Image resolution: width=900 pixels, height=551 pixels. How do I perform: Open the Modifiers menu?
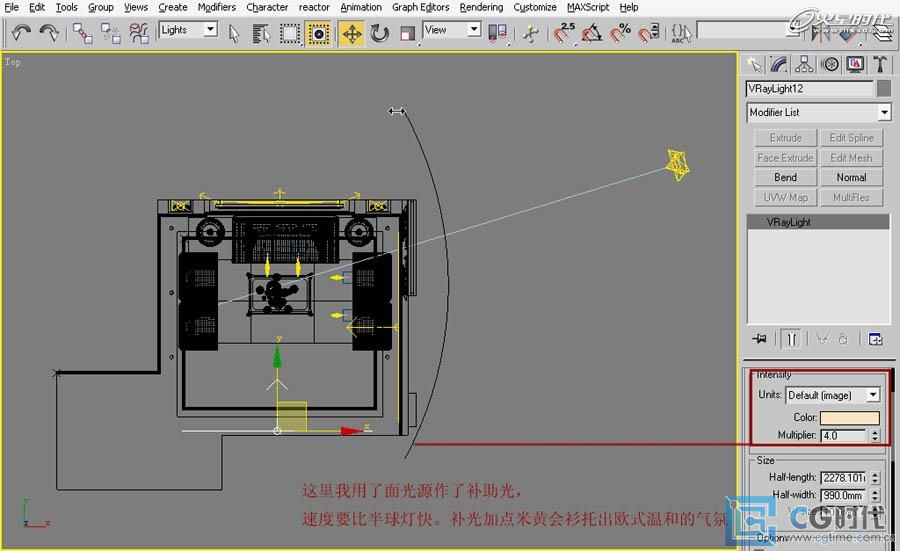(x=217, y=7)
